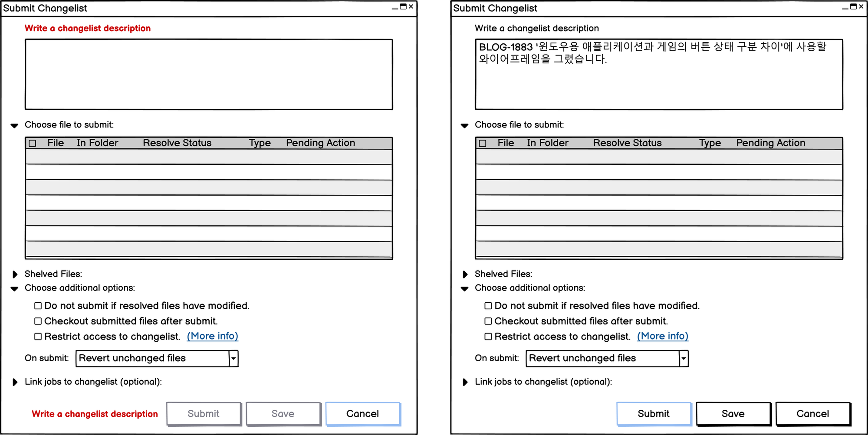Expand Shelved Files in left window
Image resolution: width=868 pixels, height=435 pixels.
[15, 274]
